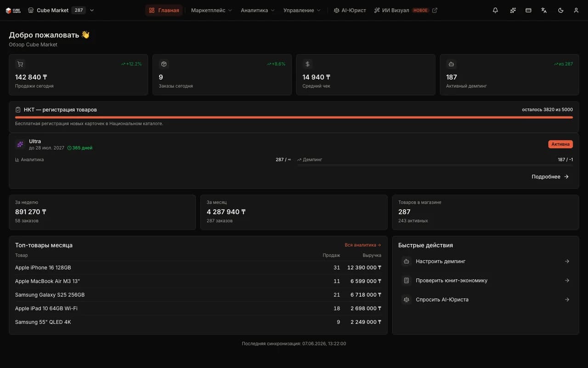Viewport: 588px width, 368px height.
Task: Open notifications bell
Action: [495, 10]
